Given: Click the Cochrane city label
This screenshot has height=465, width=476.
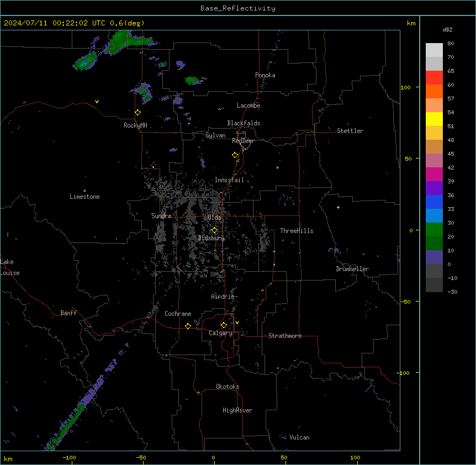Looking at the screenshot, I should tap(178, 314).
